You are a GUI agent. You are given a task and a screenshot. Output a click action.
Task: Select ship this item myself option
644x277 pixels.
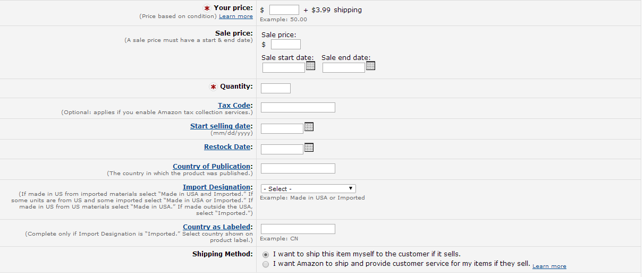tap(266, 255)
